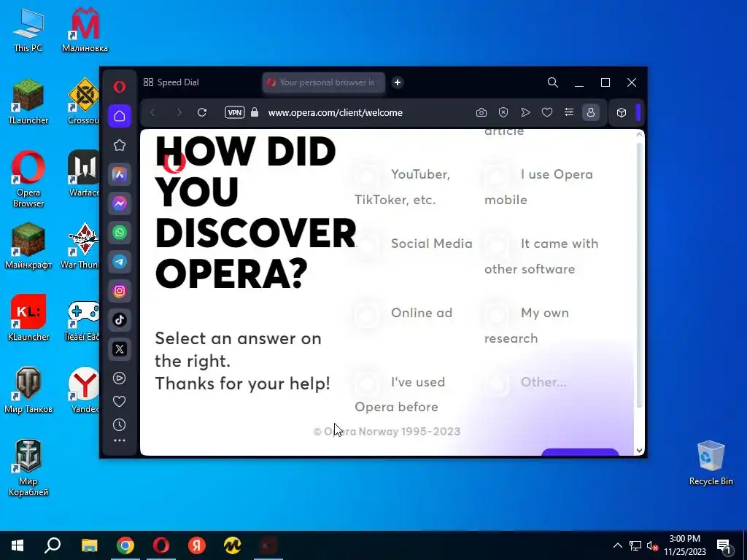The image size is (747, 560).
Task: Open Yandex from the taskbar
Action: [197, 545]
